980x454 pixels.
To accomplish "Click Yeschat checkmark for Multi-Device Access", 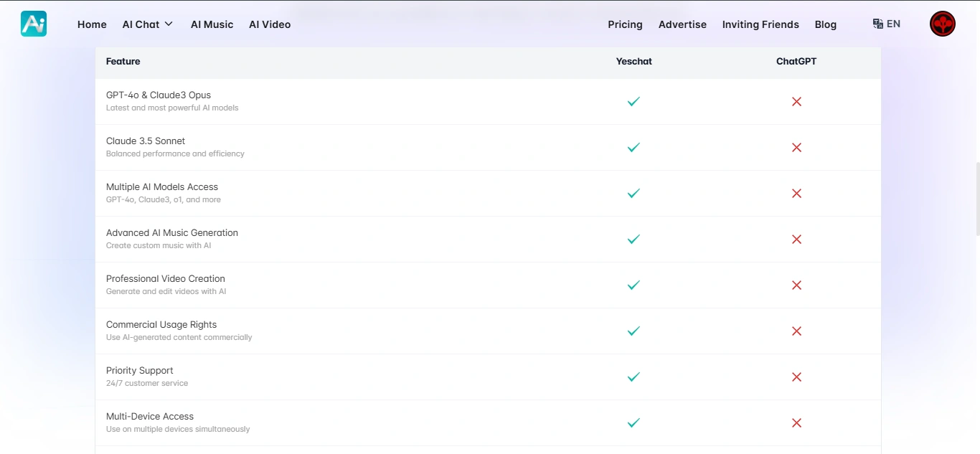I will pos(633,423).
